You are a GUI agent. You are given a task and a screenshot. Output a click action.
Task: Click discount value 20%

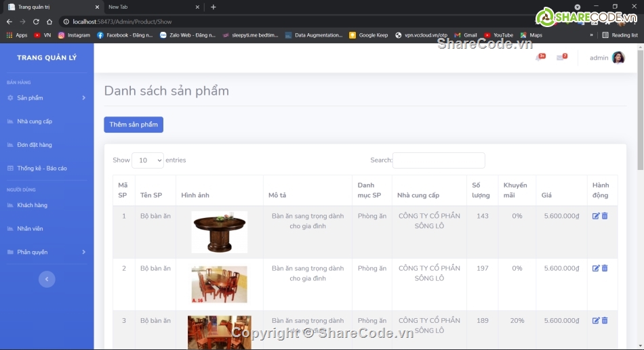(x=517, y=320)
